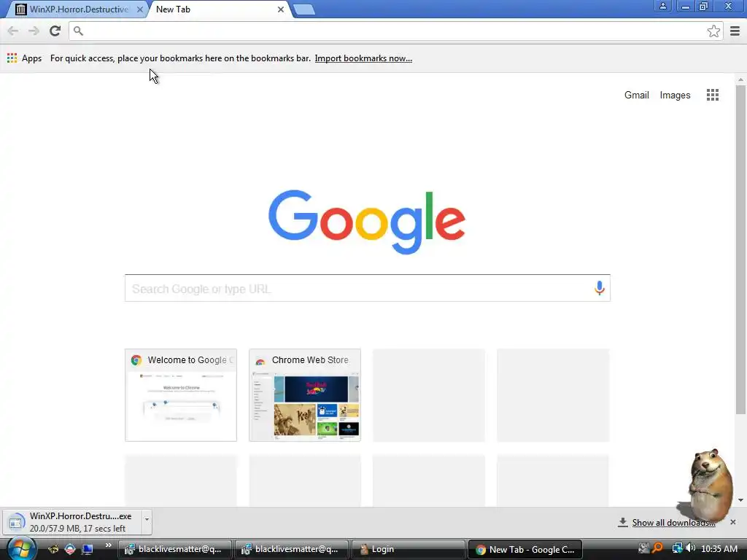Click the gopher desktop assistant character
The height and width of the screenshot is (560, 747).
coord(709,484)
